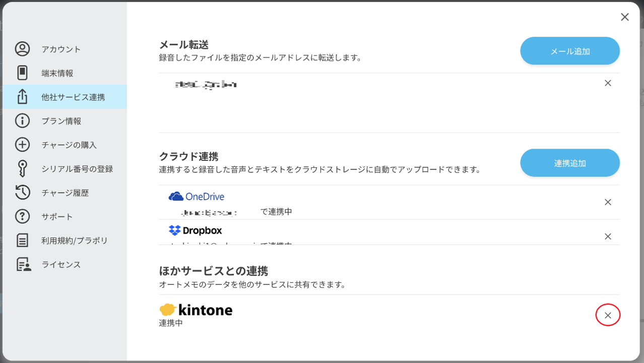Remove the forwarding email address entry
644x363 pixels.
coord(608,83)
